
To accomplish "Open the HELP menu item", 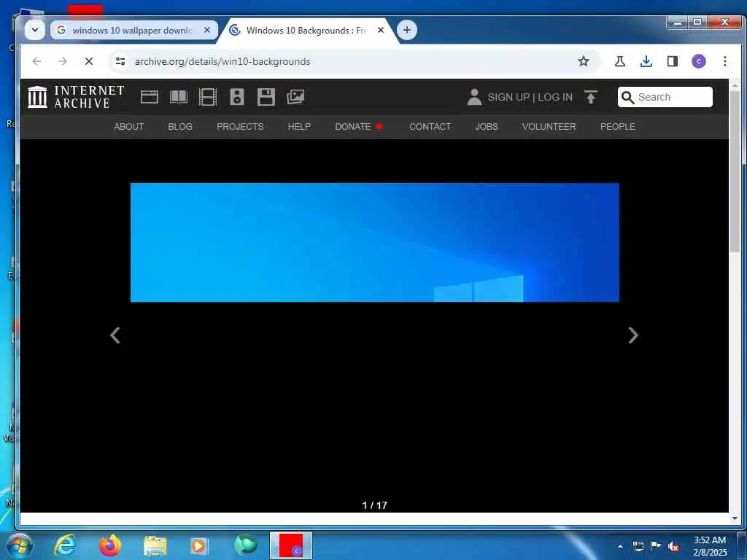I will click(299, 127).
